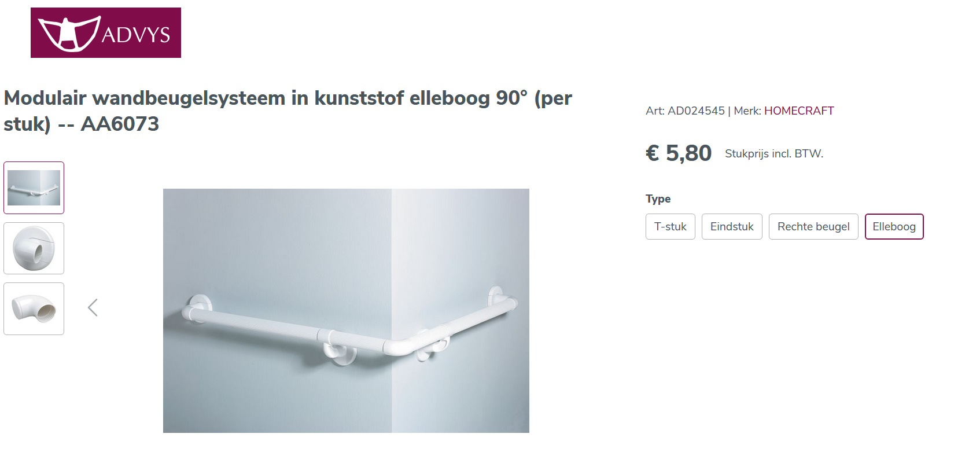Image resolution: width=980 pixels, height=452 pixels.
Task: View the elbow piece thumbnail
Action: click(x=34, y=308)
